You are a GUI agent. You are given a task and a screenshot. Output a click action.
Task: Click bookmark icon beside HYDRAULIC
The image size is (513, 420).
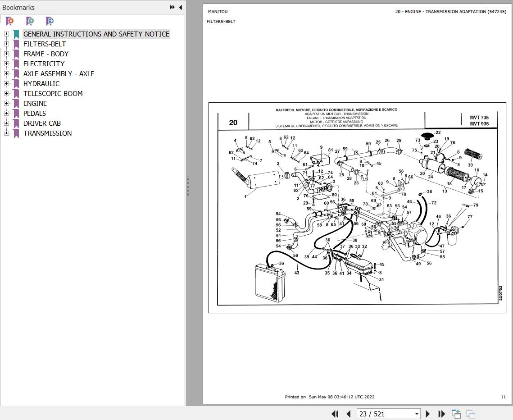coord(16,83)
